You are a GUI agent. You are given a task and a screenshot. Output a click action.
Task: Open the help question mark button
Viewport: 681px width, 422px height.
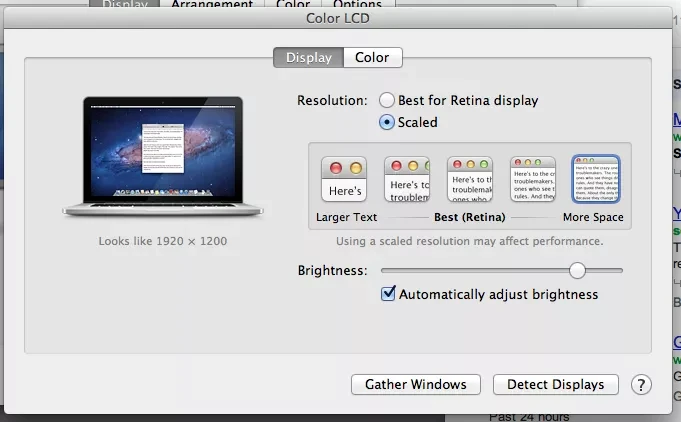click(x=642, y=385)
